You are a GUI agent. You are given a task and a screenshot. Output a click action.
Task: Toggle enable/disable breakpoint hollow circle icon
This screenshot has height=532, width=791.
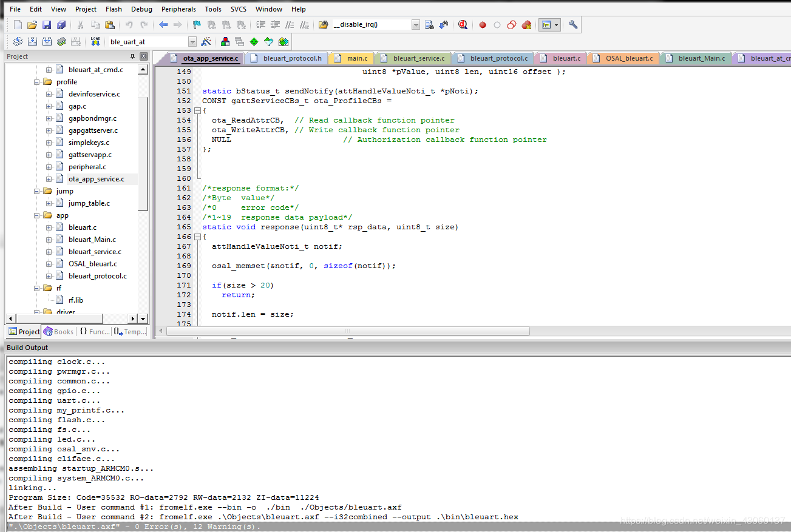tap(497, 25)
